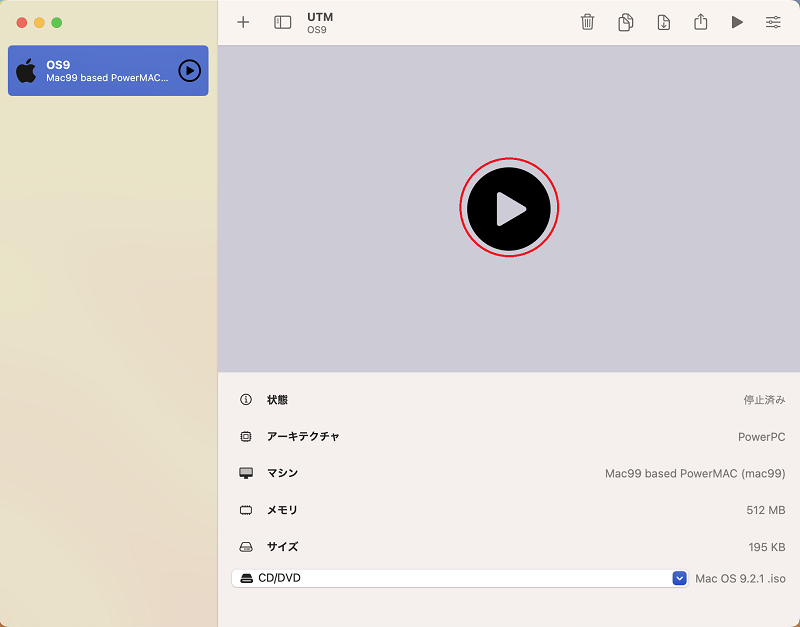800x627 pixels.
Task: Click the move-VM document arrow icon
Action: pyautogui.click(x=663, y=22)
